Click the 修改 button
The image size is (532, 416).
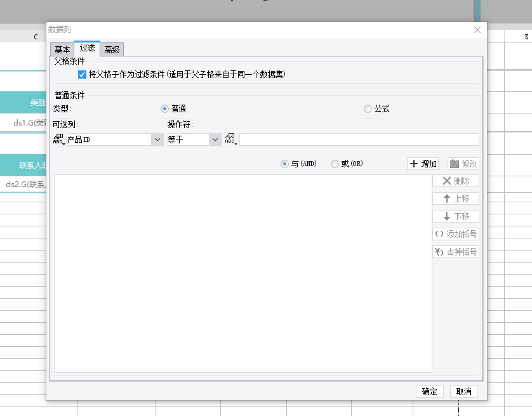pyautogui.click(x=463, y=164)
